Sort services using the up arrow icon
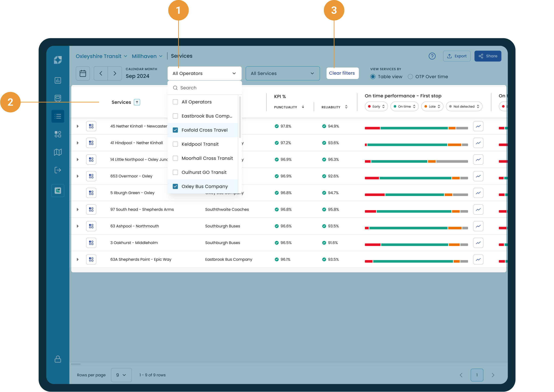The width and height of the screenshot is (554, 392). (137, 102)
